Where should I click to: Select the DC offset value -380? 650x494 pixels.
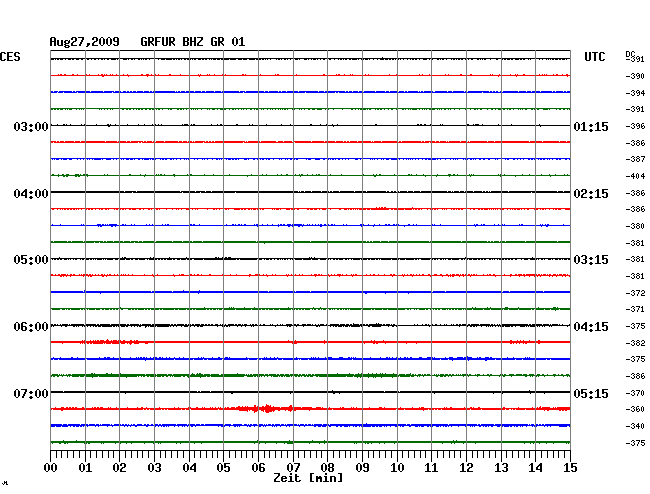tap(635, 226)
